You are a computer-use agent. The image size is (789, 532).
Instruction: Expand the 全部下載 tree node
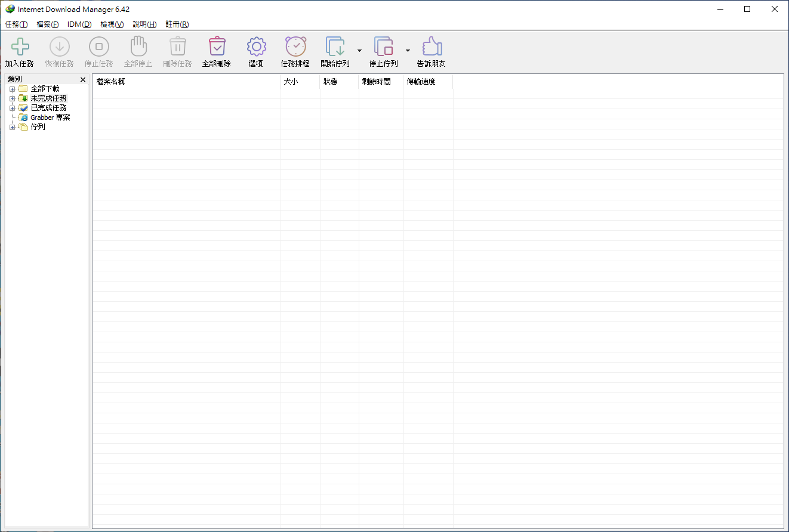(x=12, y=89)
